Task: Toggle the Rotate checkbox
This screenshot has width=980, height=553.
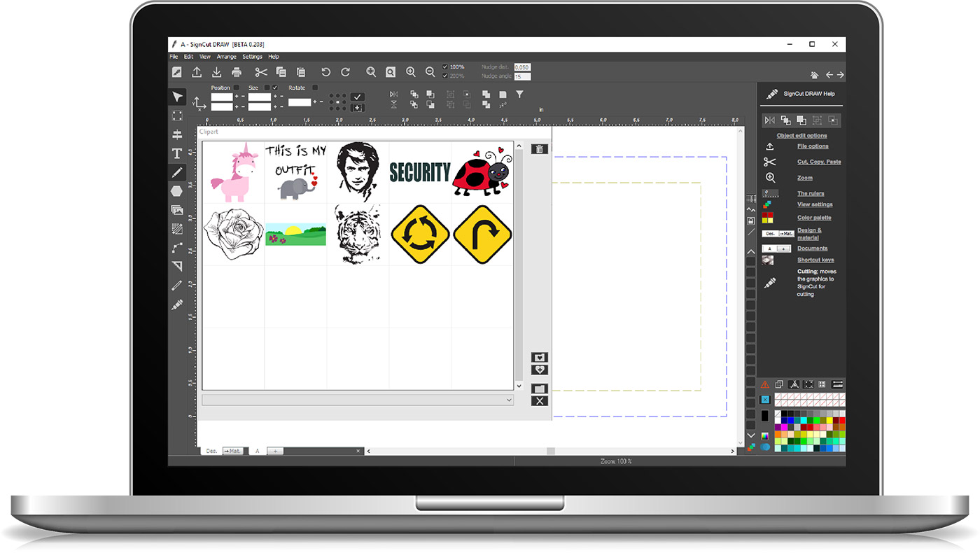Action: 315,87
